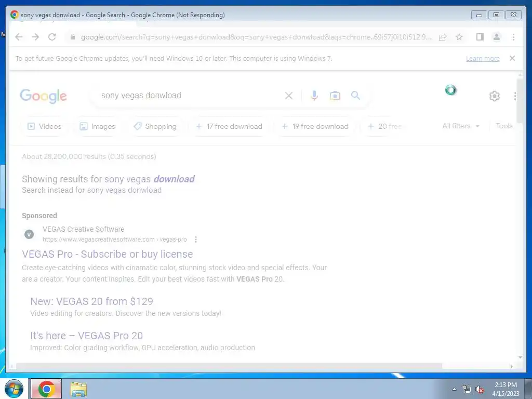Start voice search with the microphone
532x399 pixels.
314,96
